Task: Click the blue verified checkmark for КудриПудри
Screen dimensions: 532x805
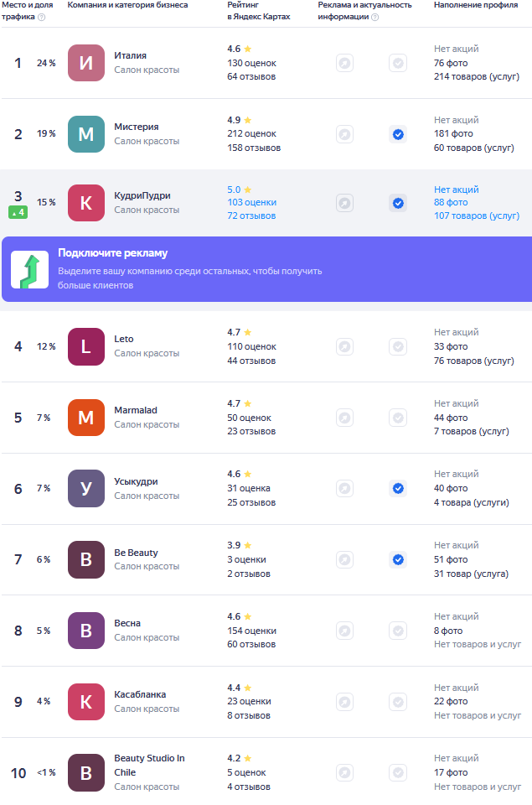Action: (398, 203)
